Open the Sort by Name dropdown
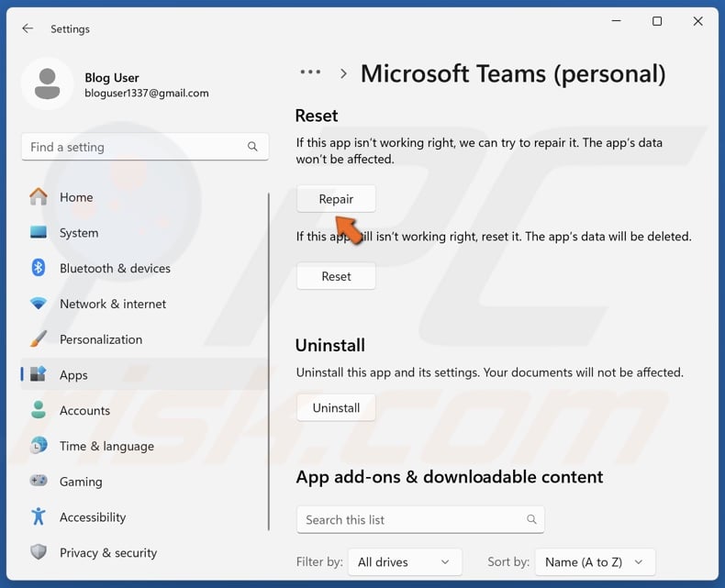Image resolution: width=725 pixels, height=588 pixels. [594, 562]
